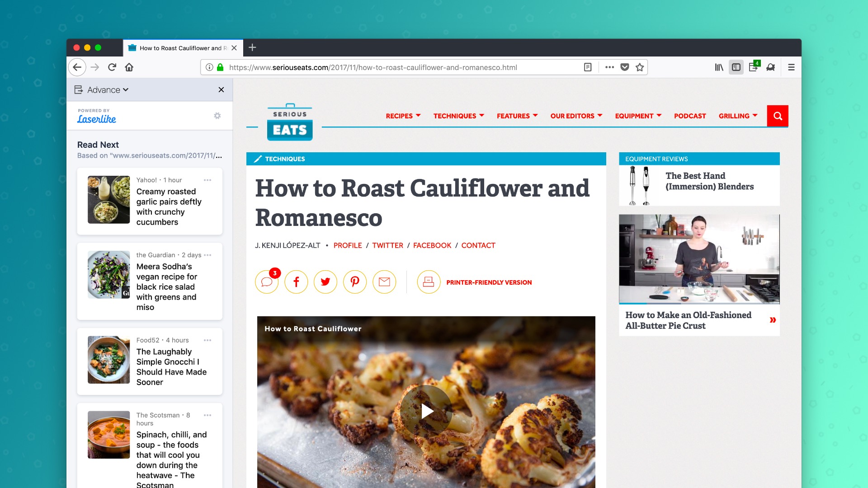Expand the Recipes nav menu
The height and width of the screenshot is (488, 868).
coord(403,116)
